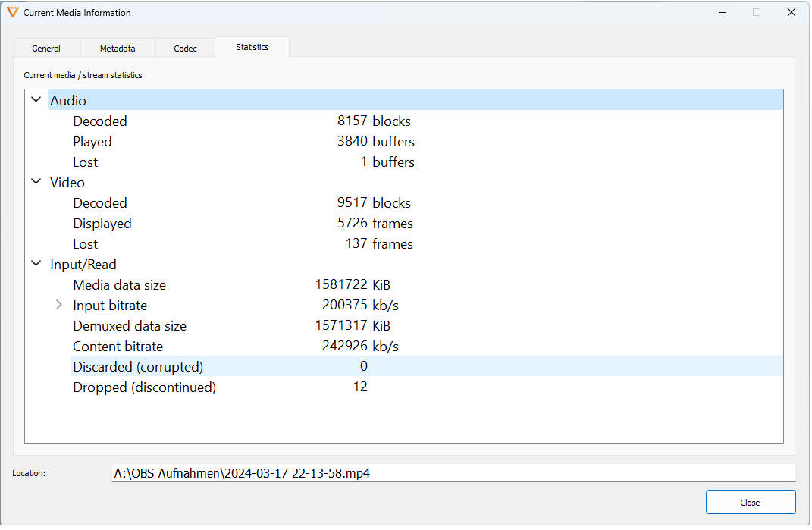Collapse the Input/Read section arrow

click(x=36, y=264)
